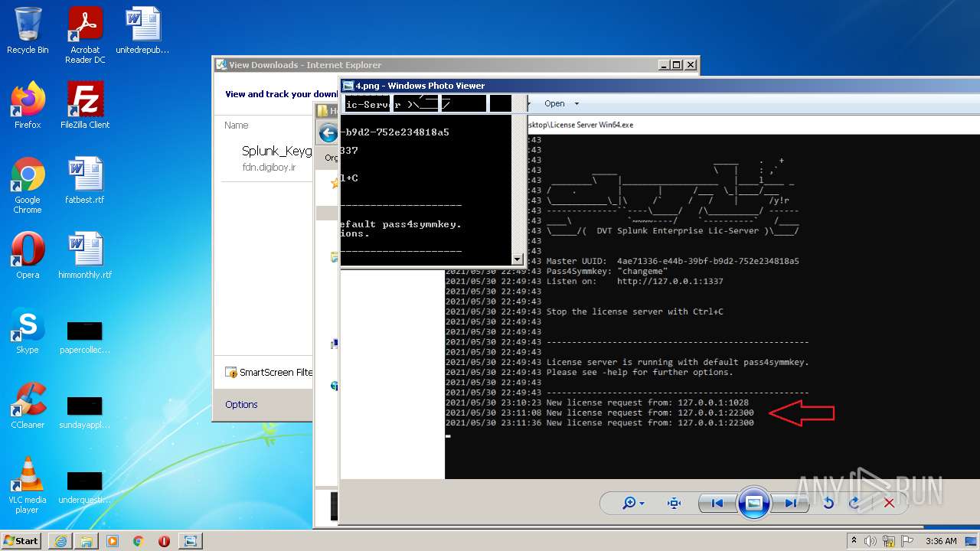Open the zoom control in Photo Viewer
This screenshot has height=551, width=980.
pos(634,503)
